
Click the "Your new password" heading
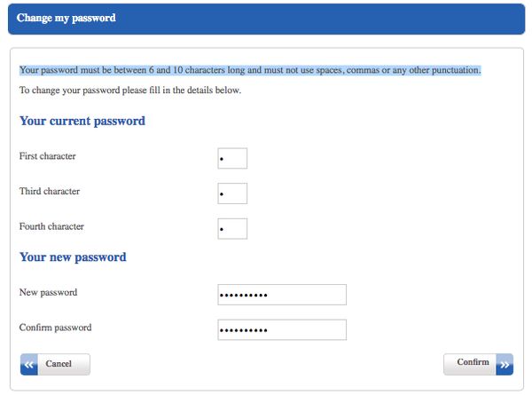click(73, 257)
